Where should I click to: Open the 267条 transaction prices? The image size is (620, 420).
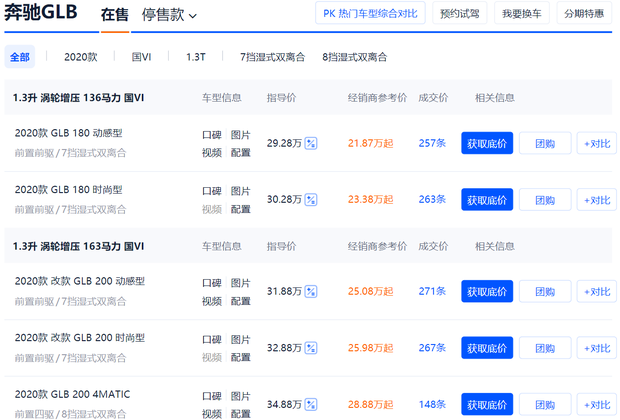(432, 348)
